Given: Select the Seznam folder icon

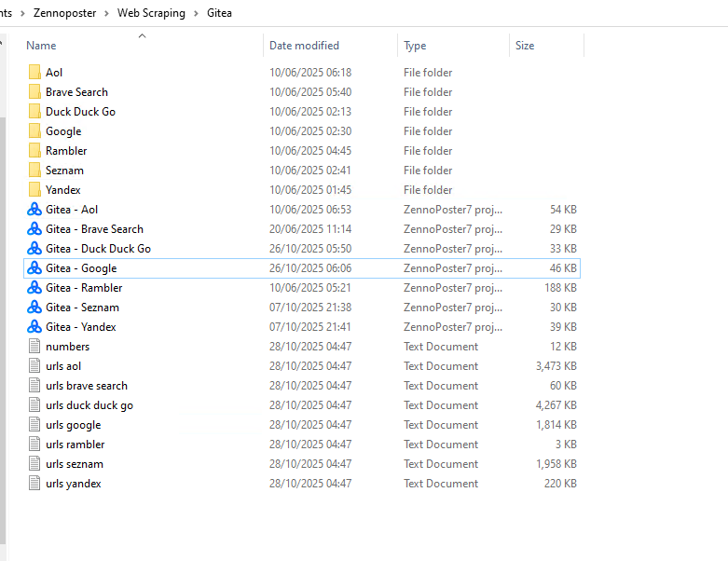Looking at the screenshot, I should 34,171.
